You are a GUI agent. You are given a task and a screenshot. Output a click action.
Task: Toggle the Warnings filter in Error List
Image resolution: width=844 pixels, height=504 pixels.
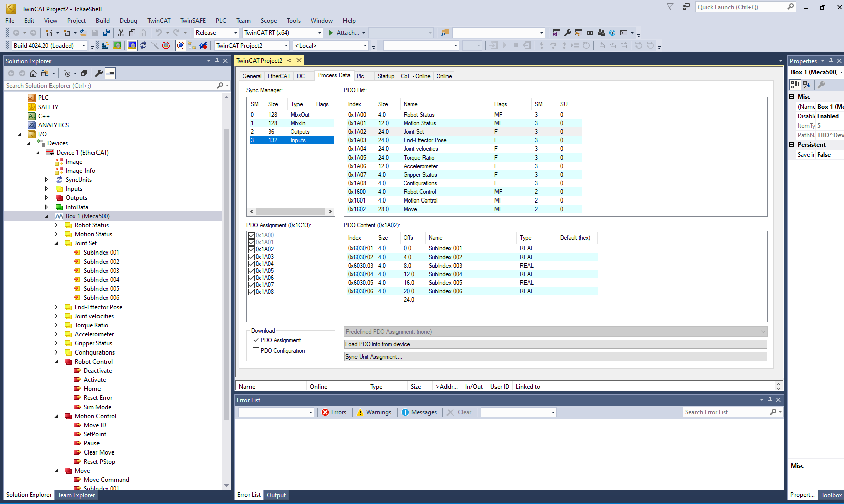pos(374,412)
